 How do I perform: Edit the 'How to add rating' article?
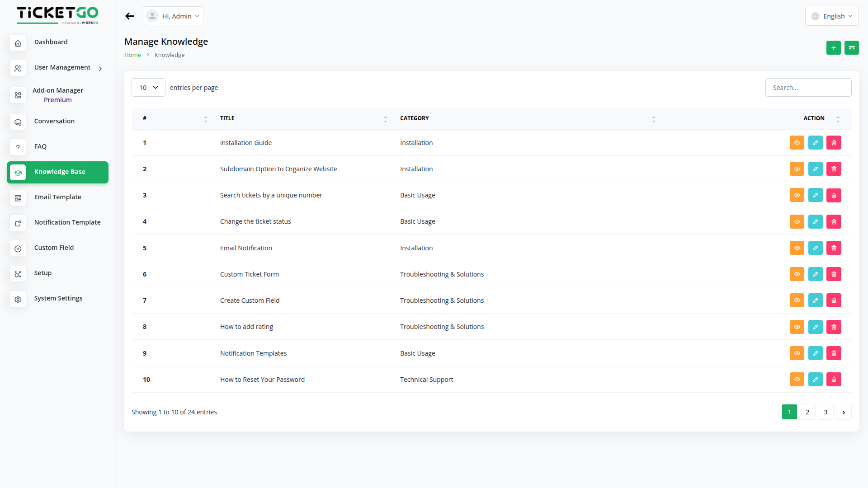click(x=815, y=327)
